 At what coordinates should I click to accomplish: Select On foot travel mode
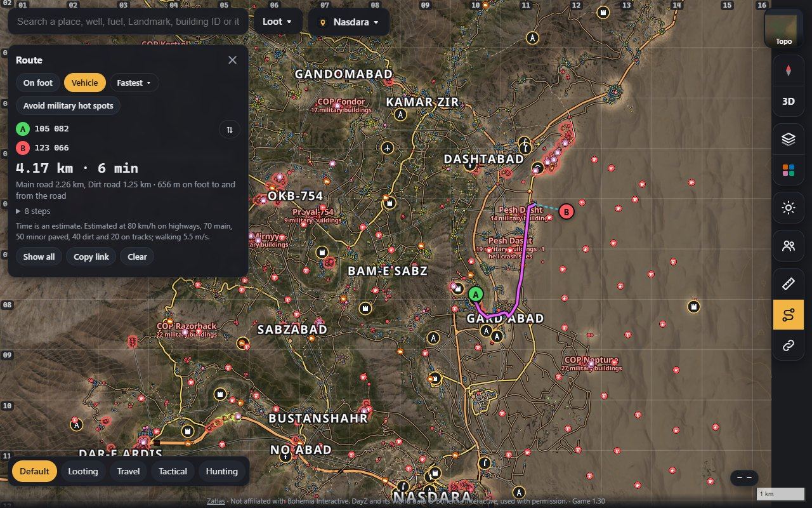point(38,83)
